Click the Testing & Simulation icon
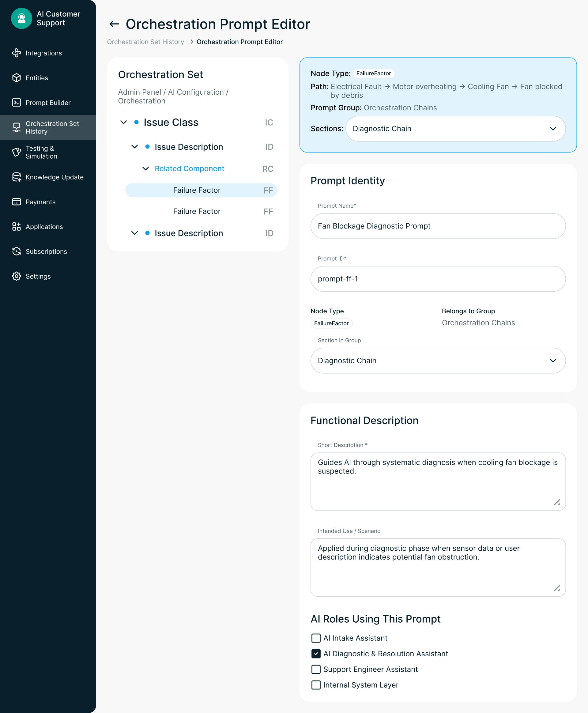The width and height of the screenshot is (588, 713). pyautogui.click(x=16, y=152)
